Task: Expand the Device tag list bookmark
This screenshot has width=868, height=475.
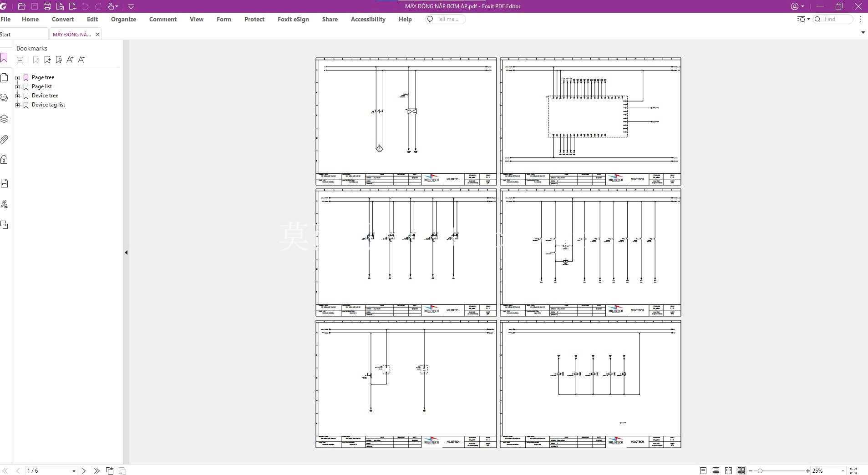Action: [17, 105]
